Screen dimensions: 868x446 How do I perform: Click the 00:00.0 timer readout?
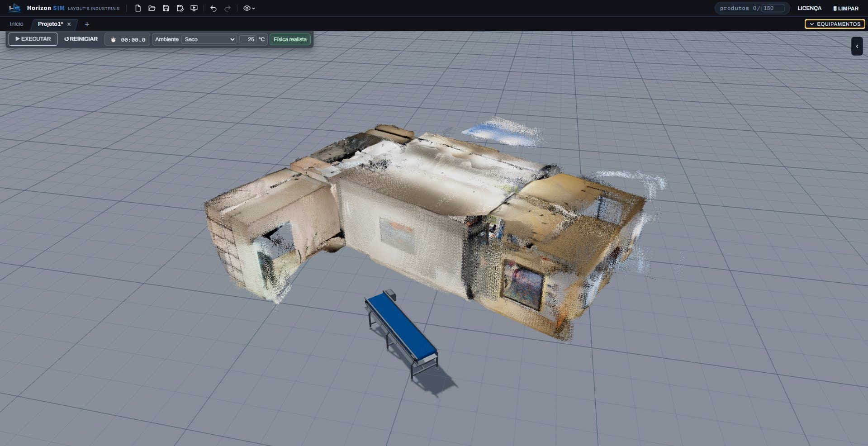point(133,40)
